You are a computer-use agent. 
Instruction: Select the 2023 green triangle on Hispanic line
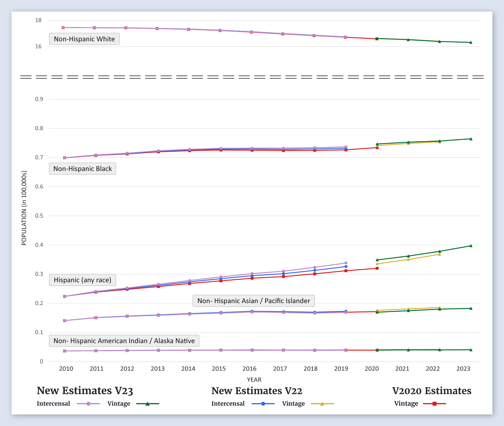[x=471, y=246]
